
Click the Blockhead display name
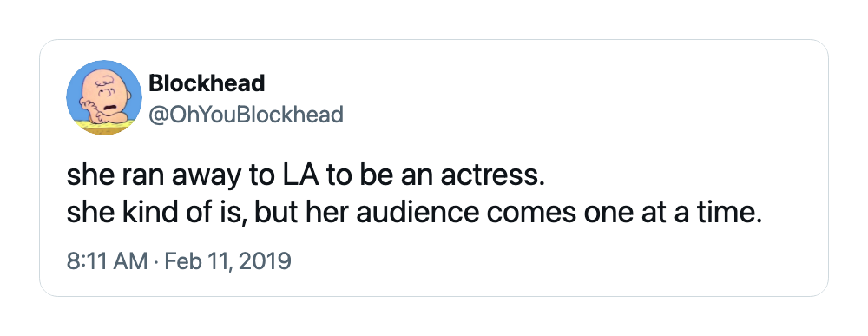[x=207, y=83]
